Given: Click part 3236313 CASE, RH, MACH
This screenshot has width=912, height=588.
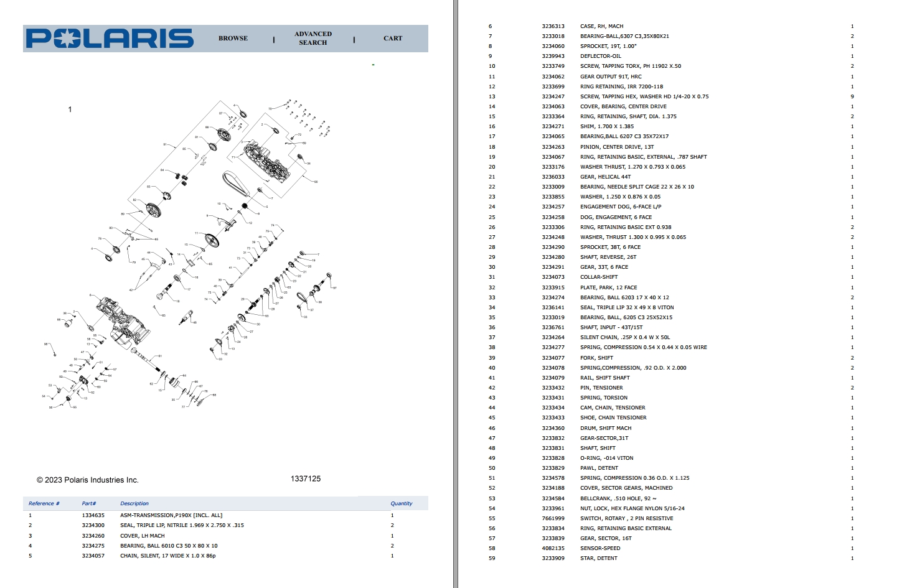Looking at the screenshot, I should 553,26.
